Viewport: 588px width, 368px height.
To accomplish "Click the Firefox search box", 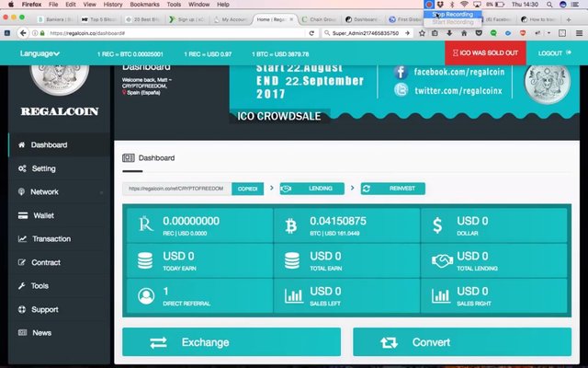I will [x=367, y=33].
